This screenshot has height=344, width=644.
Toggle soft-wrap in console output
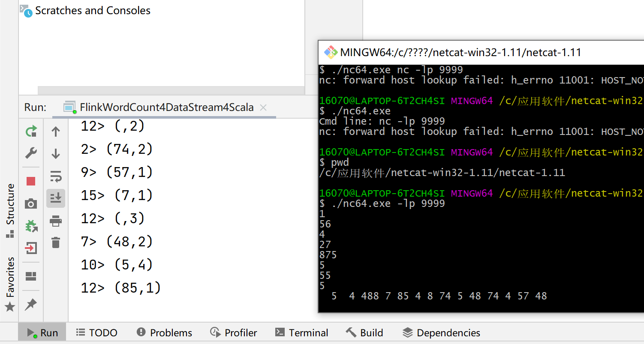click(56, 176)
